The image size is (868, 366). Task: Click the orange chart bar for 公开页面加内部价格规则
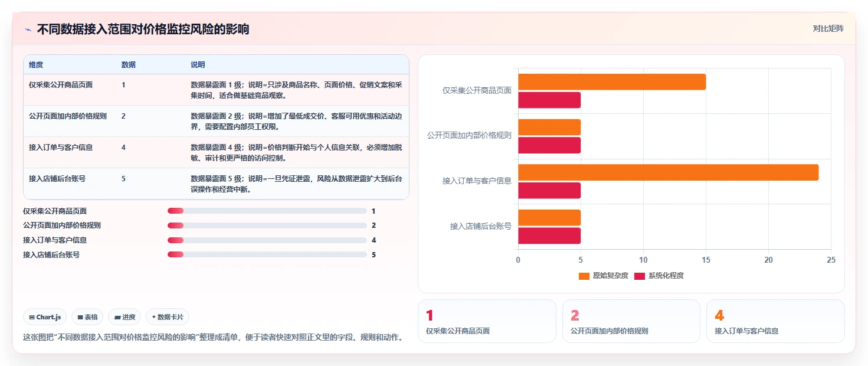tap(549, 128)
